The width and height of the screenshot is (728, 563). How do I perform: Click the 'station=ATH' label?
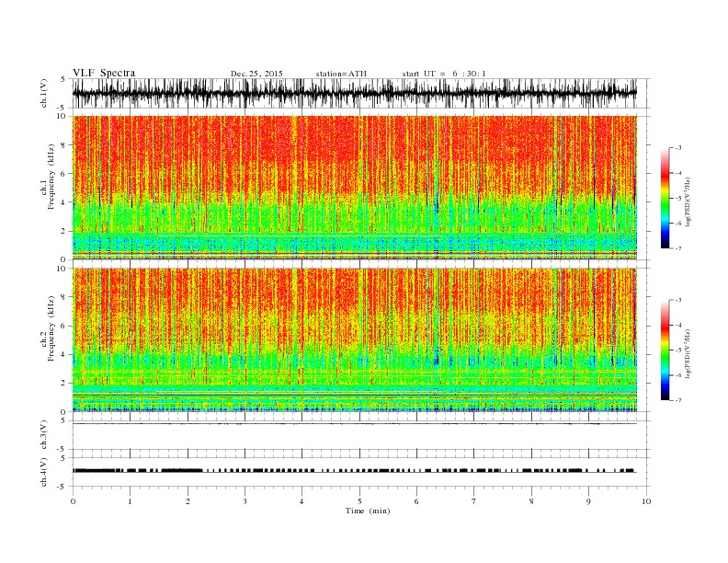341,74
